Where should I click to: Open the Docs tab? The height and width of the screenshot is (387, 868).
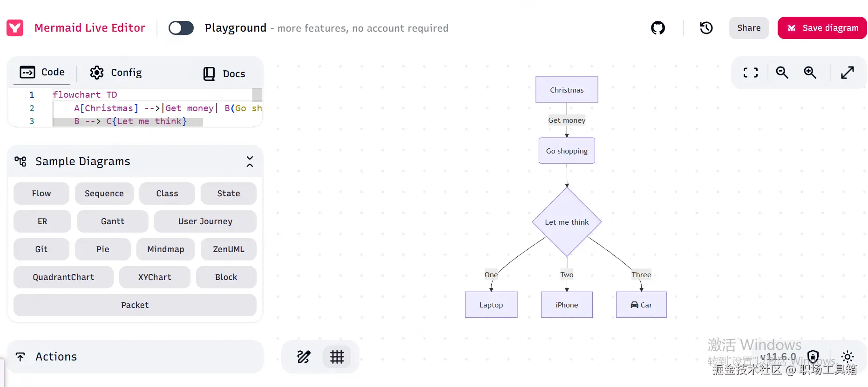click(224, 73)
